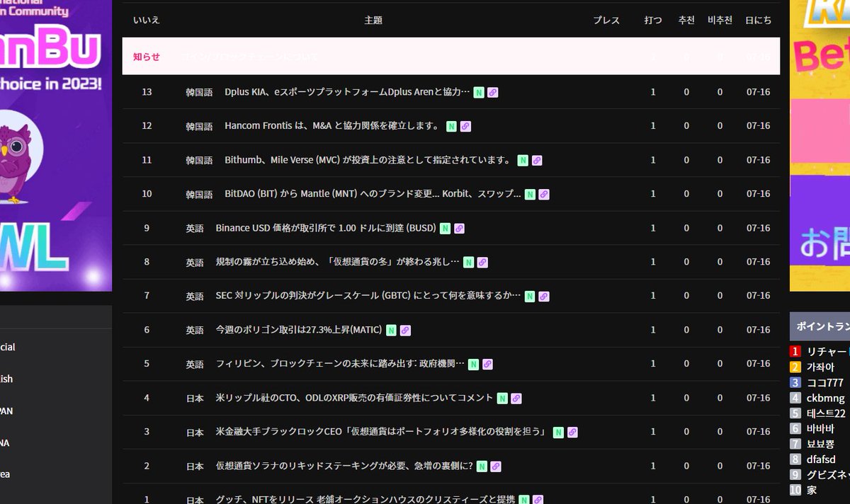Image resolution: width=850 pixels, height=504 pixels.
Task: Click the 英語 label beside Binance USD post
Action: pos(195,229)
